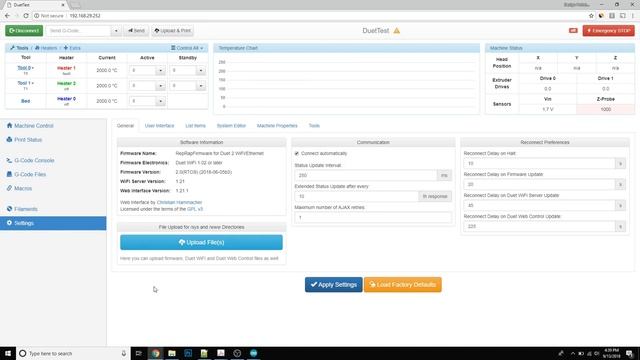Open Tool 1 active temperature dropdown arrow
The height and width of the screenshot is (360, 640).
click(160, 86)
